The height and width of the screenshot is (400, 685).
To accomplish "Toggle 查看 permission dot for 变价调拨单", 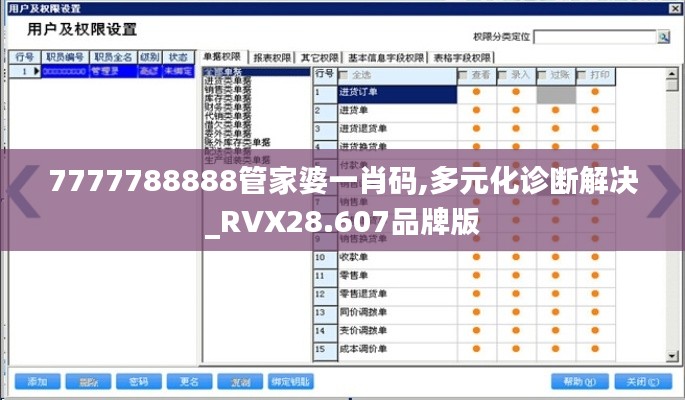I will coord(476,330).
